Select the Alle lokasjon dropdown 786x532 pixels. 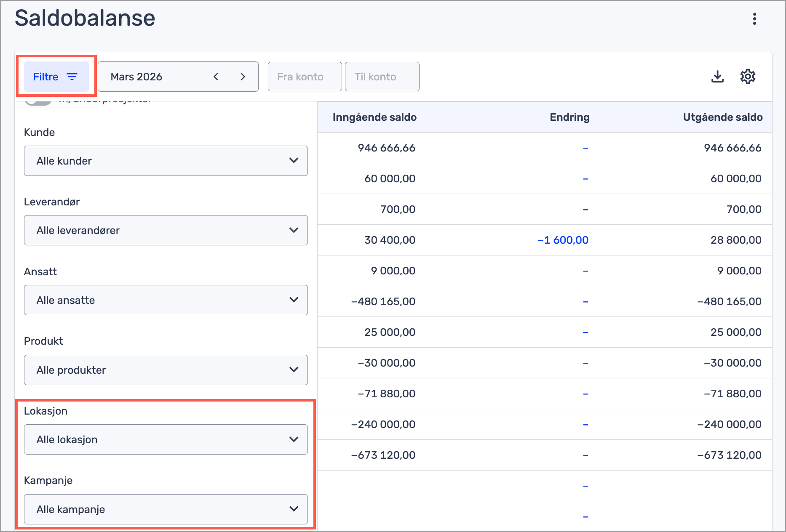tap(166, 439)
